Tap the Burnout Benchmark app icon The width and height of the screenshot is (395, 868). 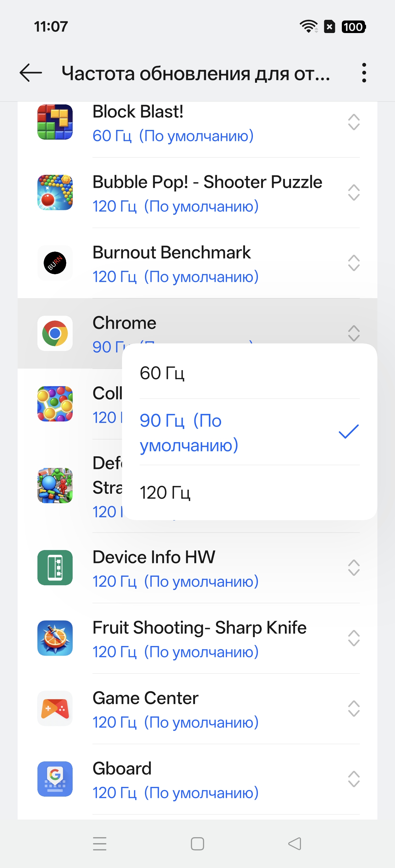(x=55, y=263)
